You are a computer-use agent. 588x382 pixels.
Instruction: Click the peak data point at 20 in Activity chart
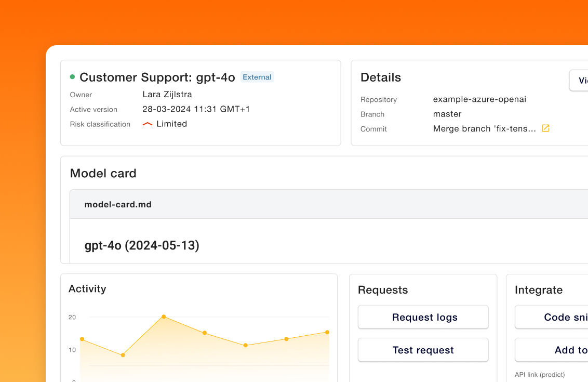(164, 317)
